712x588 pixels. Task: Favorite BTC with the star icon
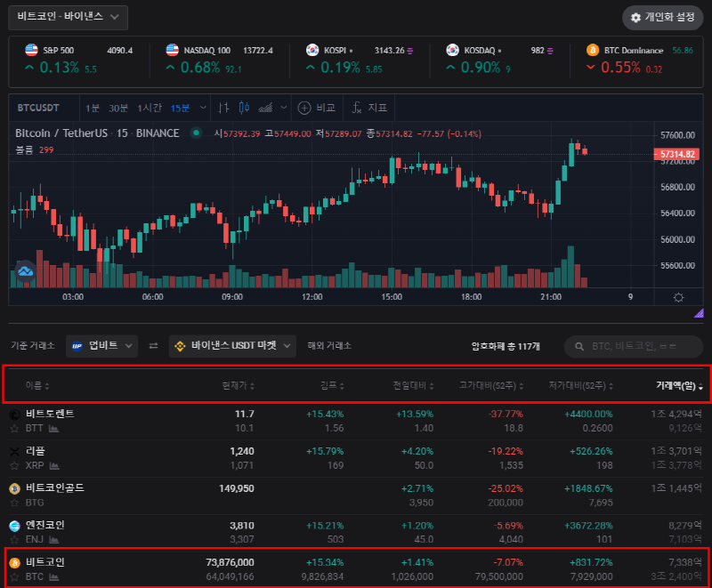point(14,577)
